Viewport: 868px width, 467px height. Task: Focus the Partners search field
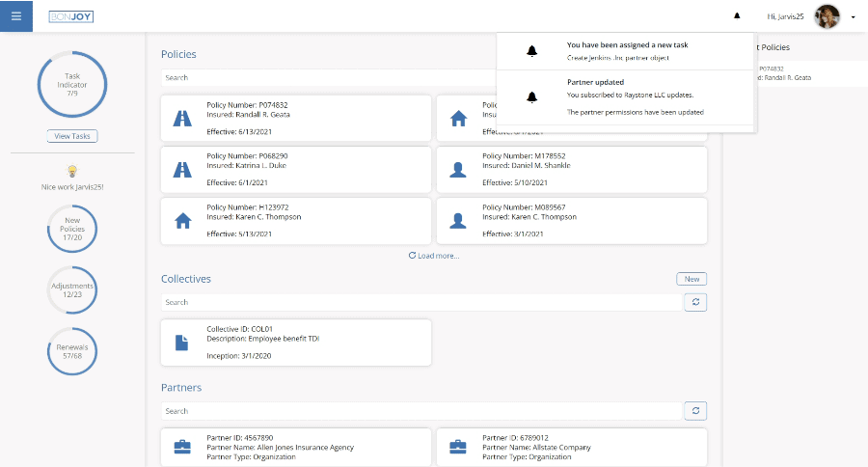coord(421,411)
